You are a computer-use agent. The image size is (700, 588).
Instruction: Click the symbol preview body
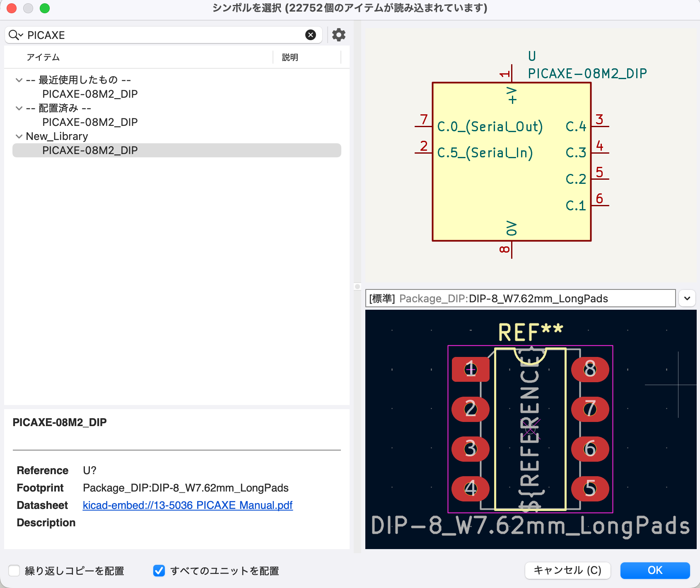click(x=512, y=161)
